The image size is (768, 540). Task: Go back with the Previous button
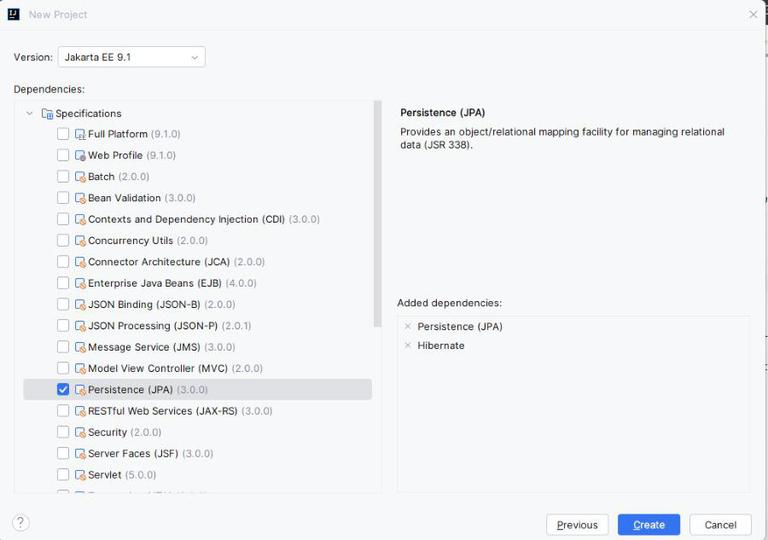click(577, 525)
